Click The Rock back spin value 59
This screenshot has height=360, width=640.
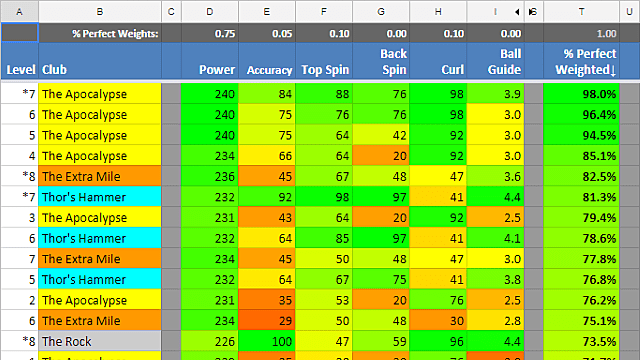coord(381,341)
